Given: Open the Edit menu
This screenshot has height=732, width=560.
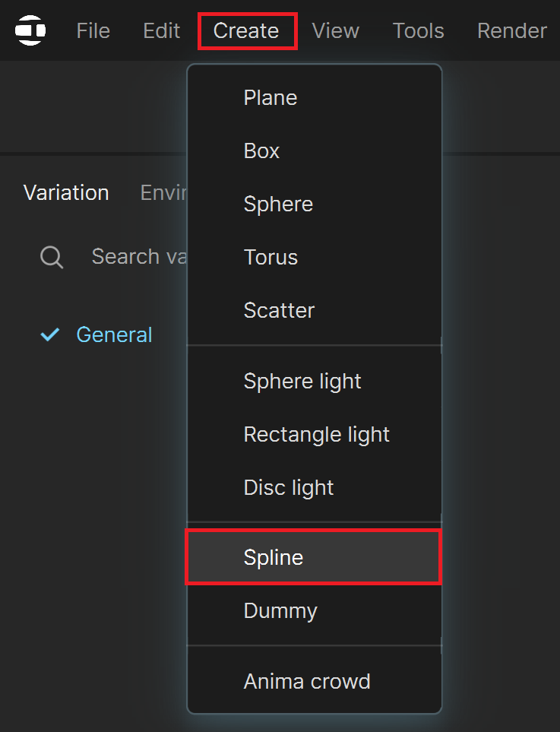Looking at the screenshot, I should coord(162,31).
